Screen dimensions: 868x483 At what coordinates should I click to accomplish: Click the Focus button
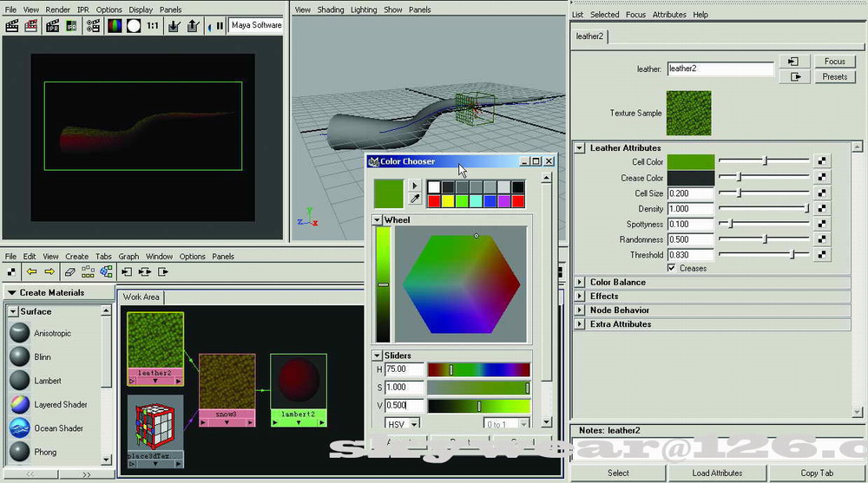point(834,62)
